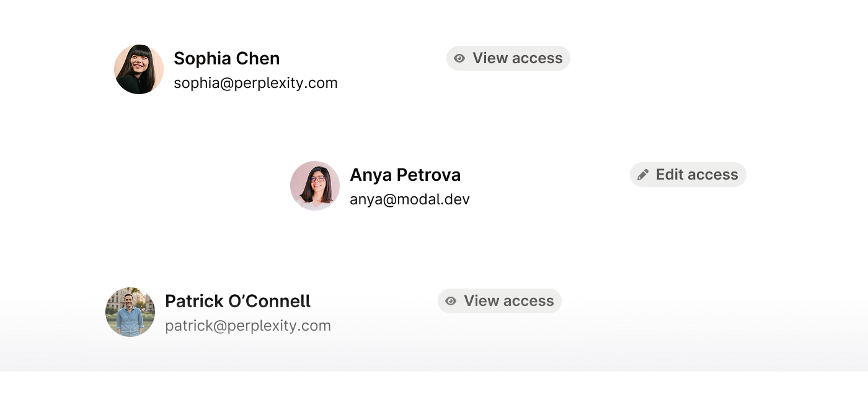The width and height of the screenshot is (868, 405).
Task: Click the sophia@perplexity.com email address
Action: tap(255, 83)
